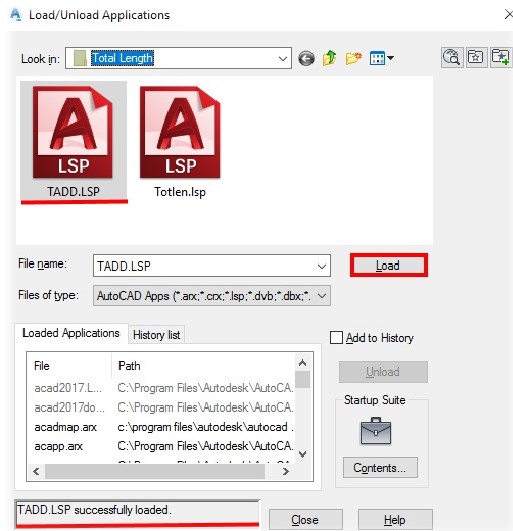Image resolution: width=513 pixels, height=531 pixels.
Task: Click the Add to Favorites icon
Action: click(x=500, y=57)
